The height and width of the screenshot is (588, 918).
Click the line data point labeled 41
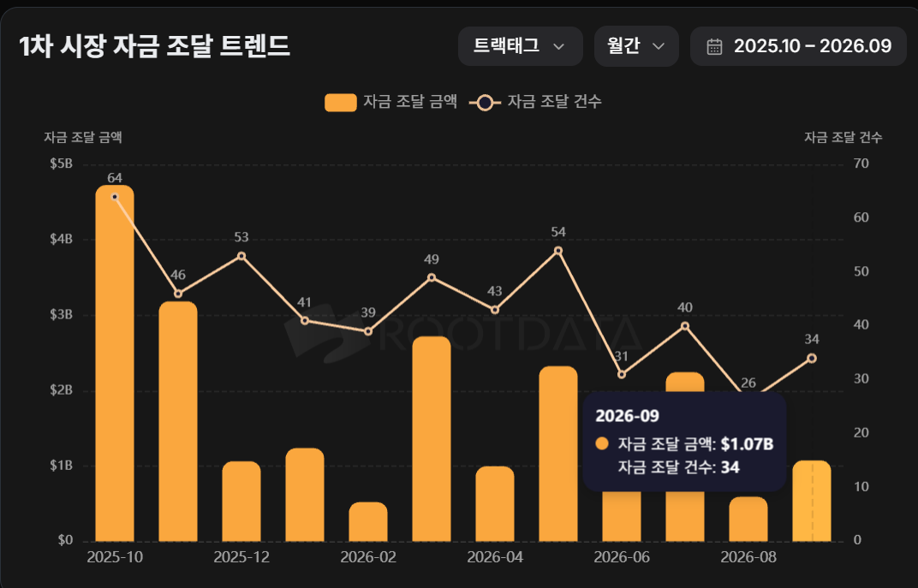point(305,321)
